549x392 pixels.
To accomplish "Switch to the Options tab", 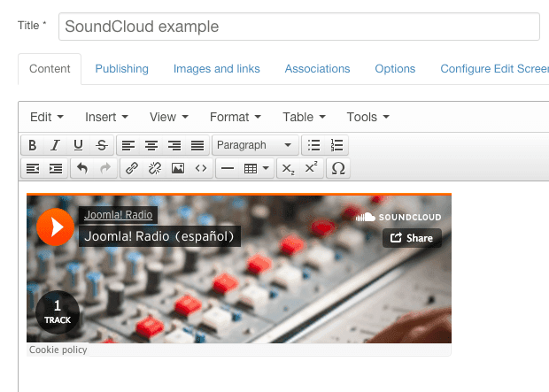I will 395,69.
